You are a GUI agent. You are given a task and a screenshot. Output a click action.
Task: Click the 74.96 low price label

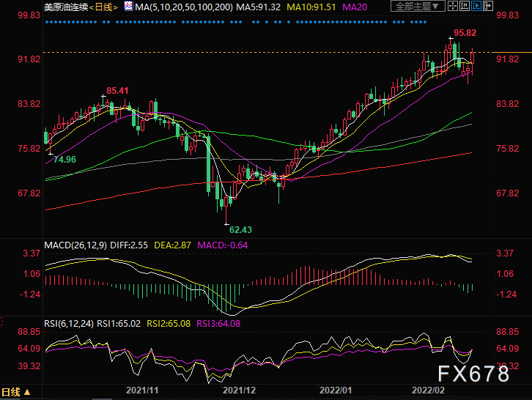click(64, 160)
